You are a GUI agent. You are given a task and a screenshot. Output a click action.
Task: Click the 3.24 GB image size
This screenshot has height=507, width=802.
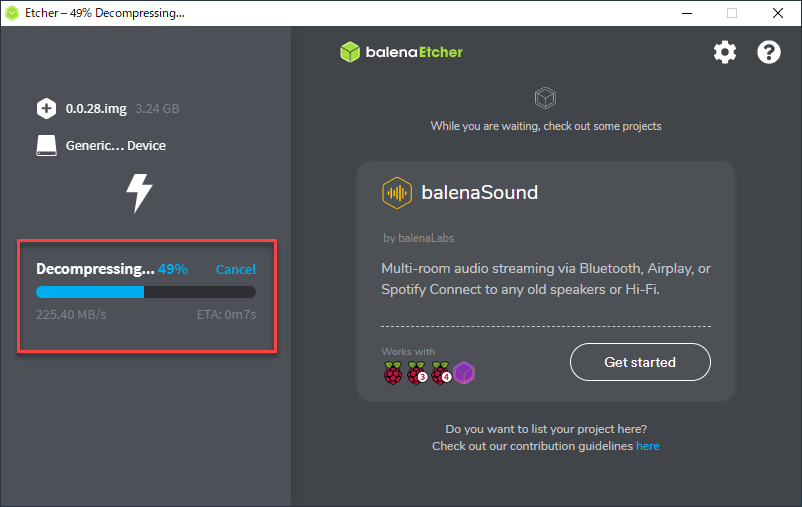click(x=158, y=108)
